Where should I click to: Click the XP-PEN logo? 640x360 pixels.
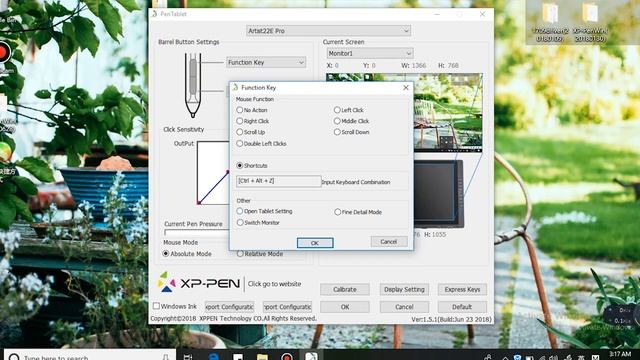(x=199, y=282)
